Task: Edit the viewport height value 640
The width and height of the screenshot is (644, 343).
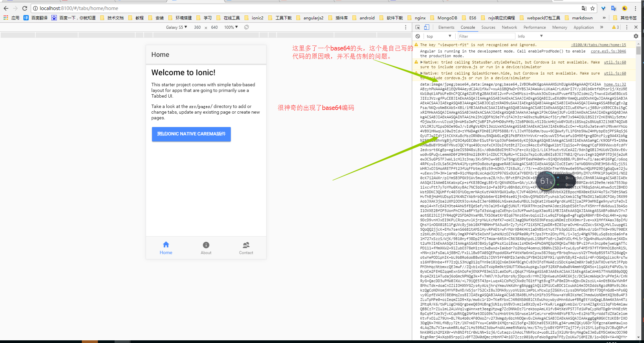Action: pyautogui.click(x=214, y=27)
